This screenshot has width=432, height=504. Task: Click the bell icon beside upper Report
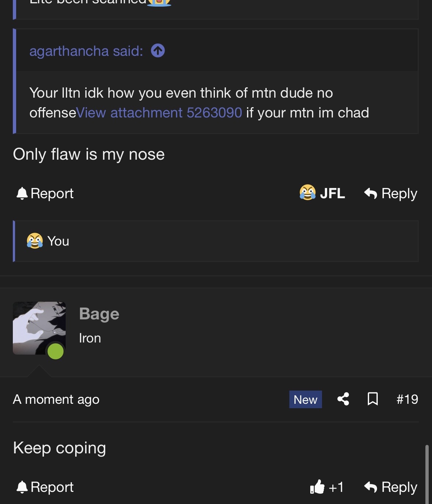coord(22,193)
